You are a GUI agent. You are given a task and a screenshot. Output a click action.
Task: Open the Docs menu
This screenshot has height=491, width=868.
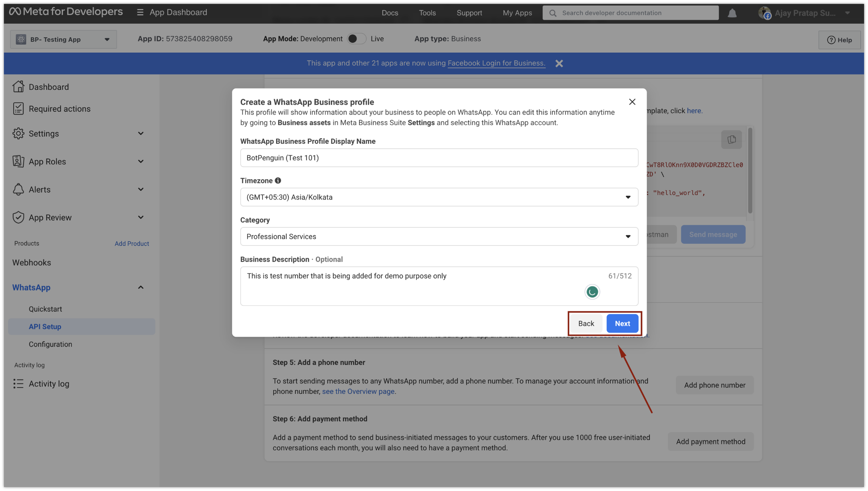[390, 13]
